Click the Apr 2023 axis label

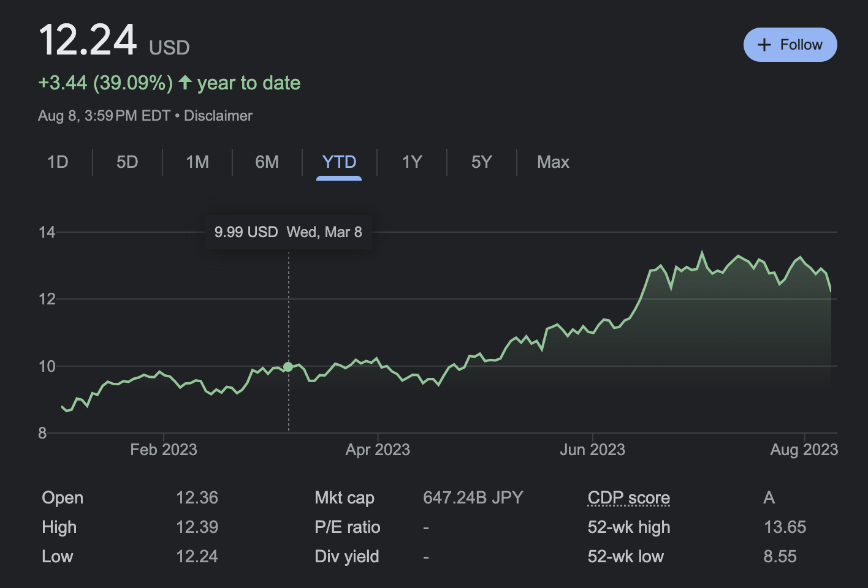tap(378, 450)
